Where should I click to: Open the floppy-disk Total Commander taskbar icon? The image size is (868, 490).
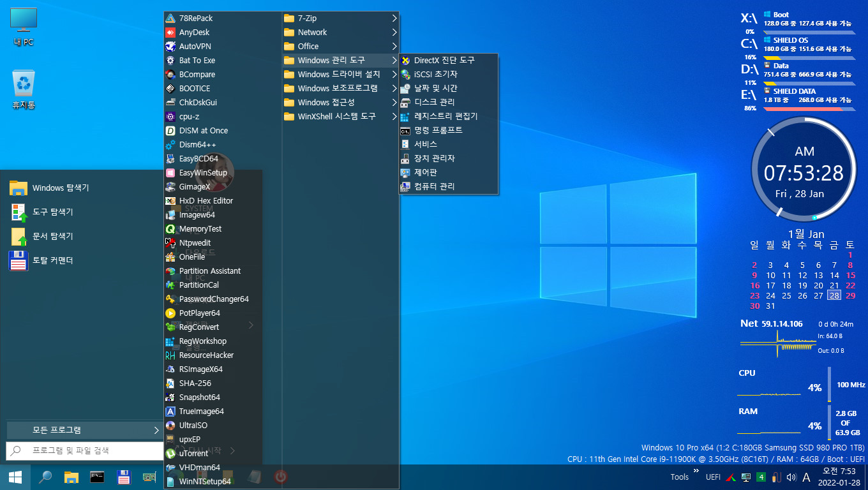pyautogui.click(x=124, y=477)
